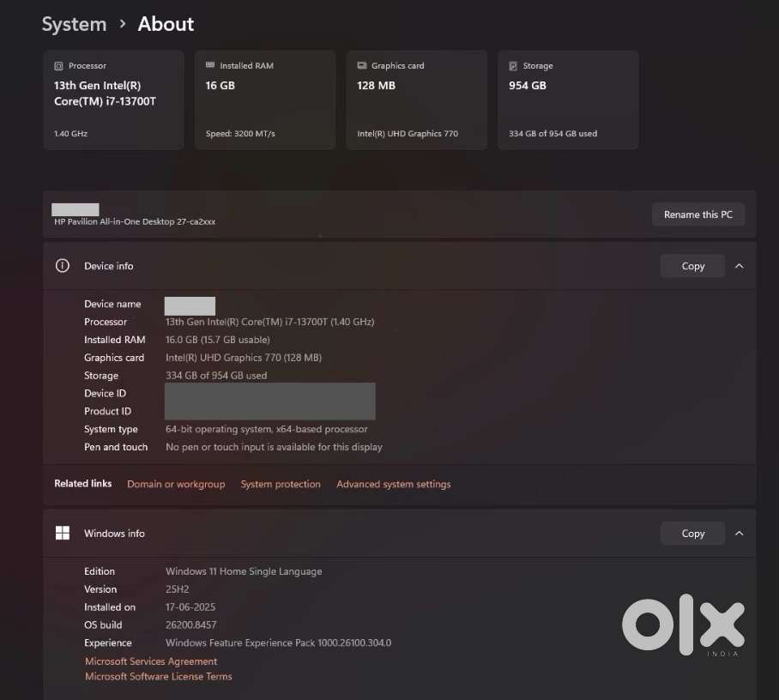779x700 pixels.
Task: Collapse the Device info section chevron
Action: [740, 266]
